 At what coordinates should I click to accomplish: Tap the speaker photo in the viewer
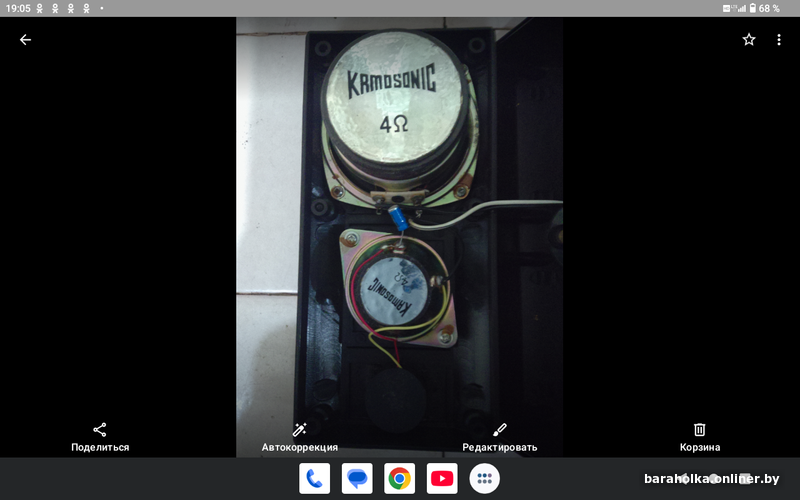399,237
